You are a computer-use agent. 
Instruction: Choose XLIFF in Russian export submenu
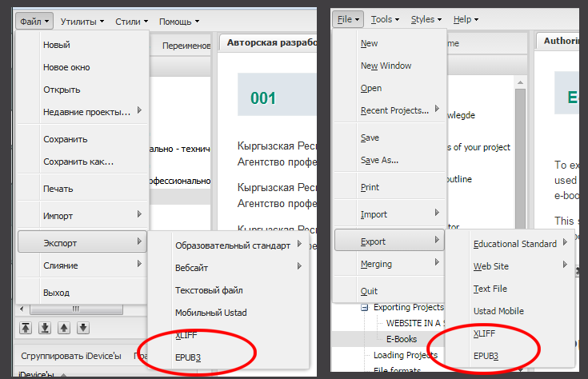[x=229, y=335]
